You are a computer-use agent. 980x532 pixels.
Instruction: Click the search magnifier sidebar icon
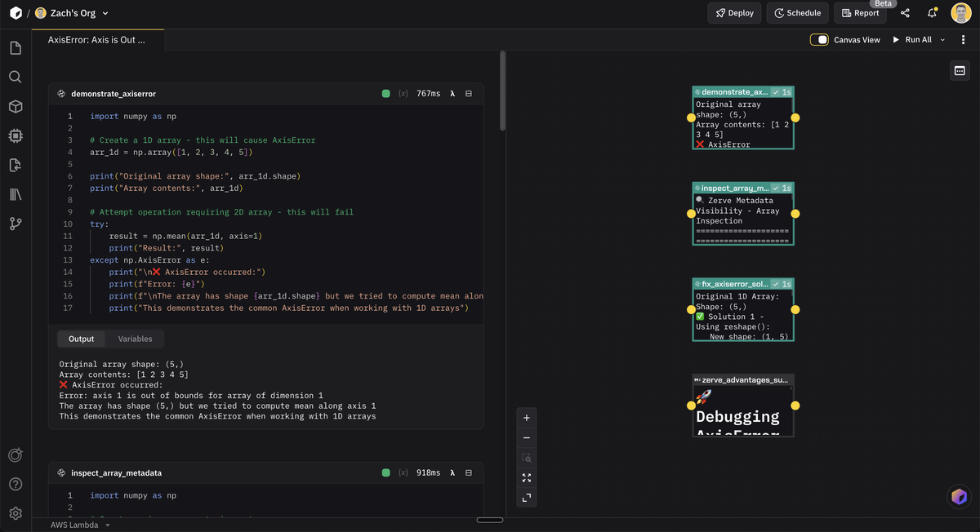click(x=15, y=77)
